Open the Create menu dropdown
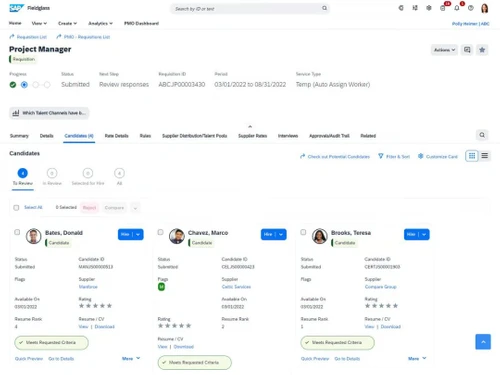 pyautogui.click(x=67, y=23)
